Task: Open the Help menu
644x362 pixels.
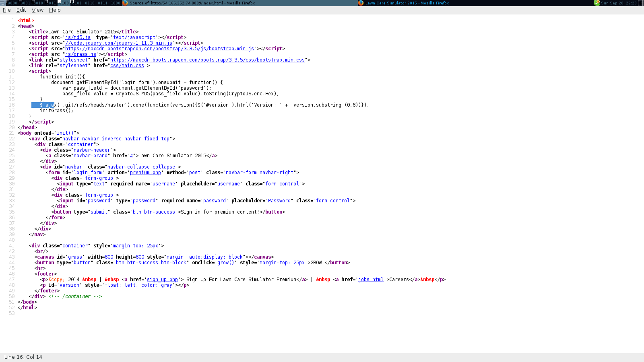Action: click(55, 10)
